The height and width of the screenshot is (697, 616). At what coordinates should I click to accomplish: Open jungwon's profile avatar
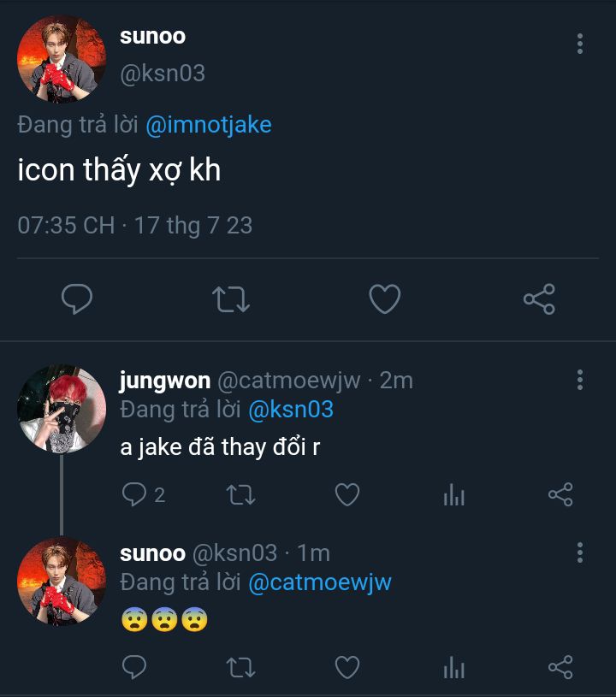pos(62,409)
